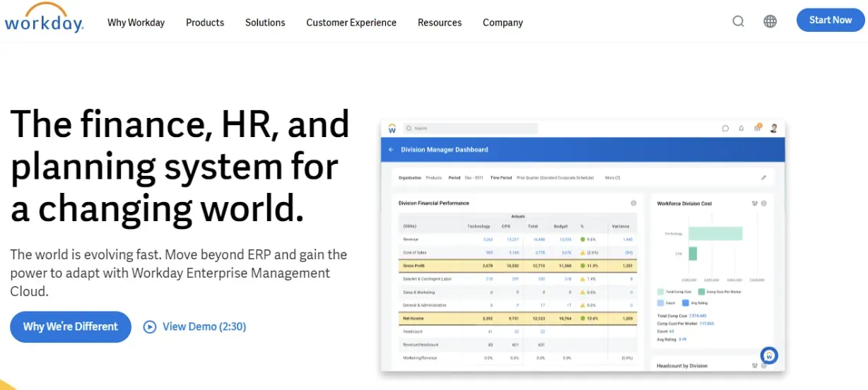Click the Revenue row label
This screenshot has width=868, height=390.
tap(411, 240)
